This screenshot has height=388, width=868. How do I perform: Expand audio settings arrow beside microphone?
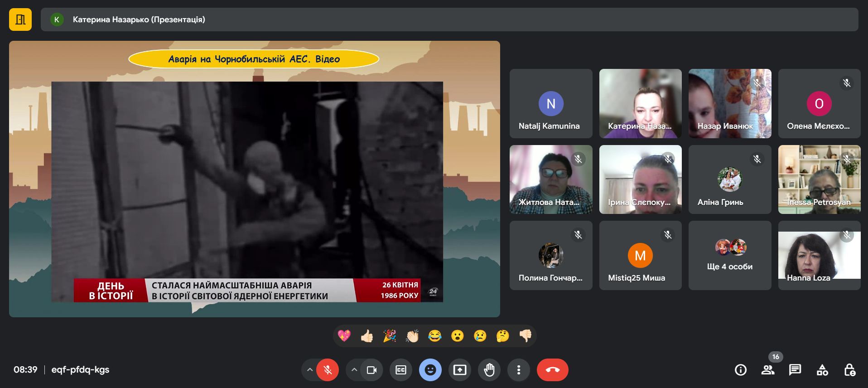(310, 370)
